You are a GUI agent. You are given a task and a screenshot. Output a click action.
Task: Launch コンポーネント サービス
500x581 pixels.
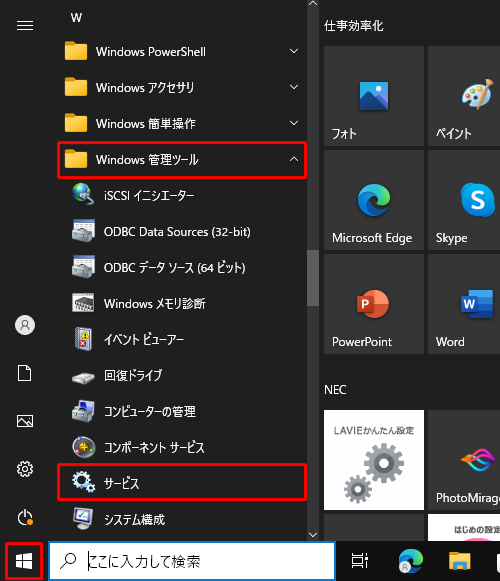click(182, 447)
